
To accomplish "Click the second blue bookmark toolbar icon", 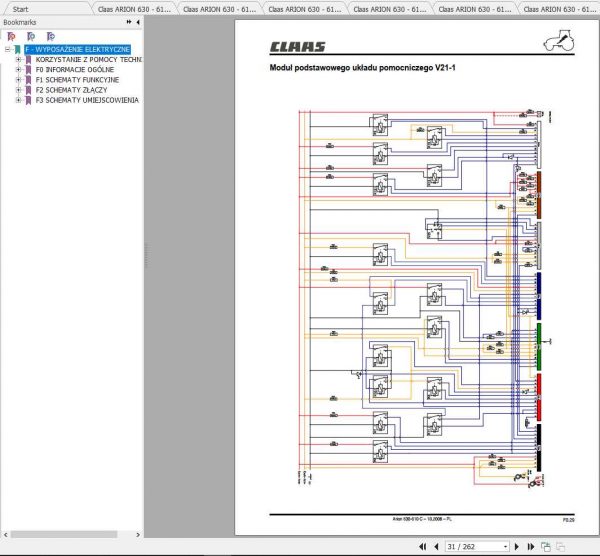I will [31, 36].
